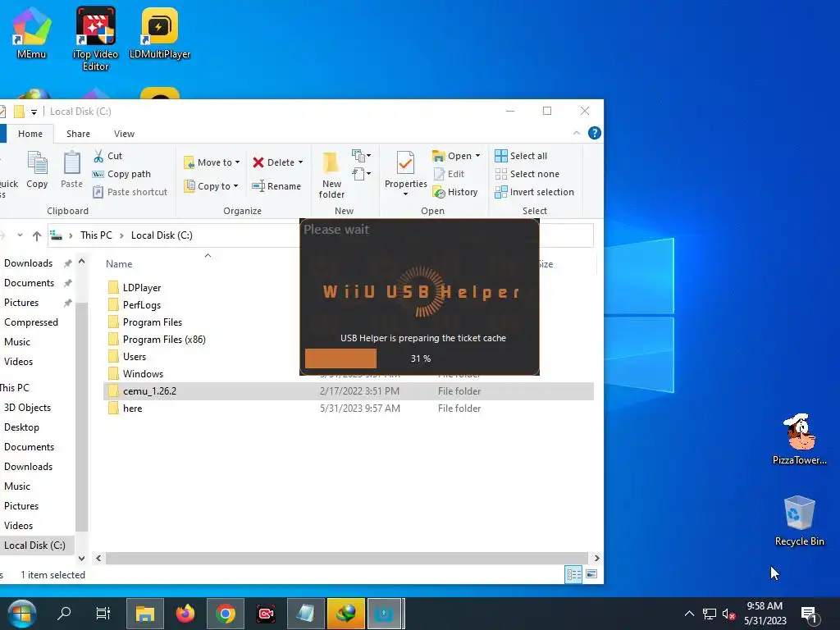The height and width of the screenshot is (630, 840).
Task: Click the Rename icon
Action: pyautogui.click(x=258, y=186)
